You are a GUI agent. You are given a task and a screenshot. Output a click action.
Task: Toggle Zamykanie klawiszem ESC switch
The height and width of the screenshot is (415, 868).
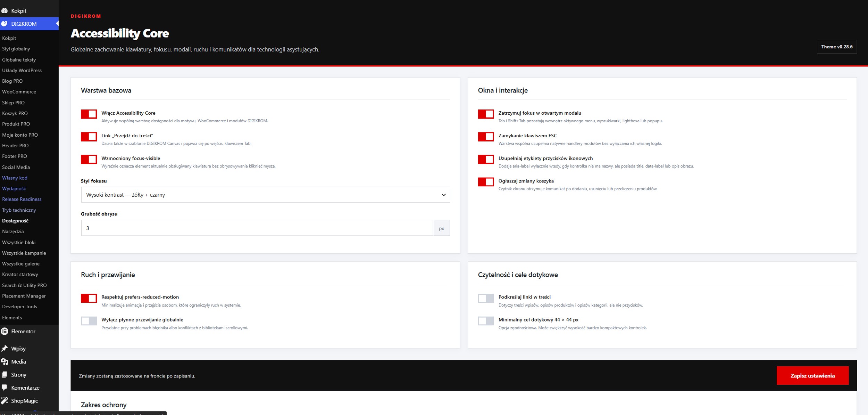click(x=486, y=137)
